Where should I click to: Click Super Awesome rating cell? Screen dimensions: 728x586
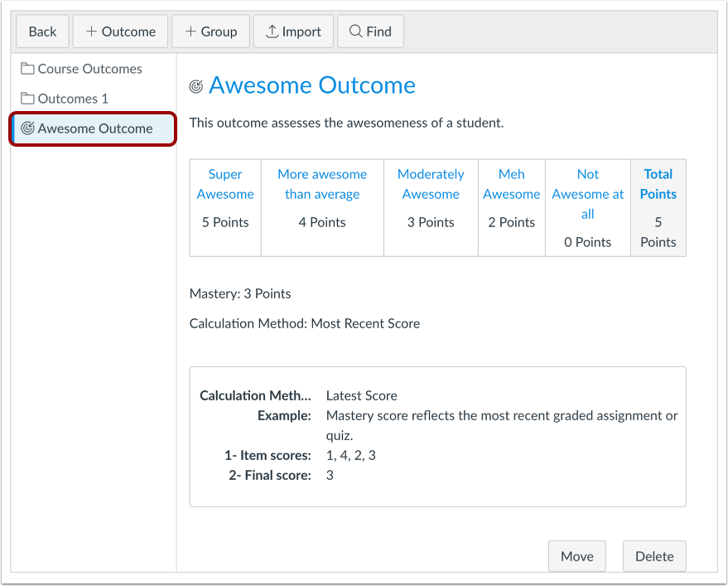pyautogui.click(x=225, y=208)
